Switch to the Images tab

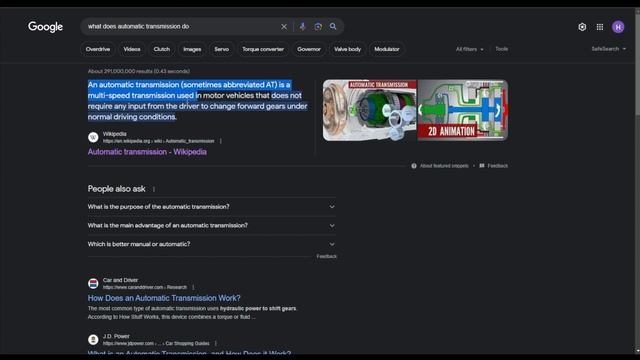(192, 49)
